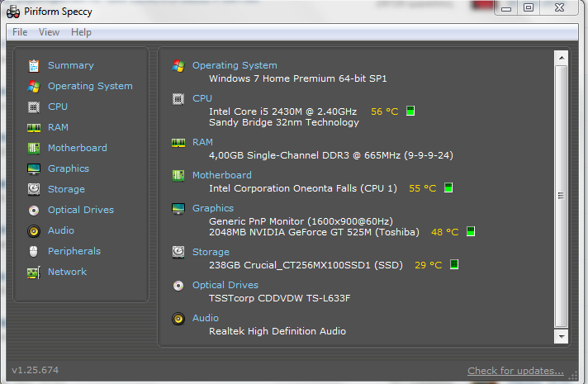Click the SSD temperature 29 °C value

point(429,265)
